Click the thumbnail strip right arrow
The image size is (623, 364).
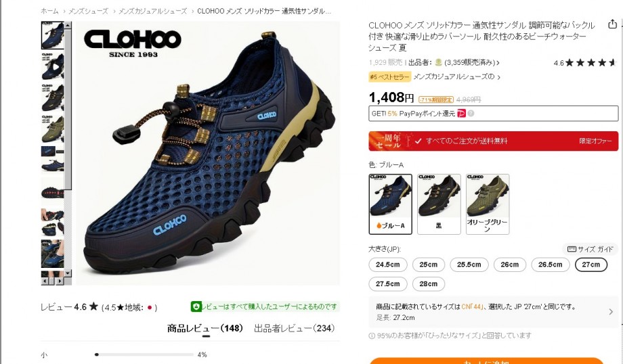59,281
